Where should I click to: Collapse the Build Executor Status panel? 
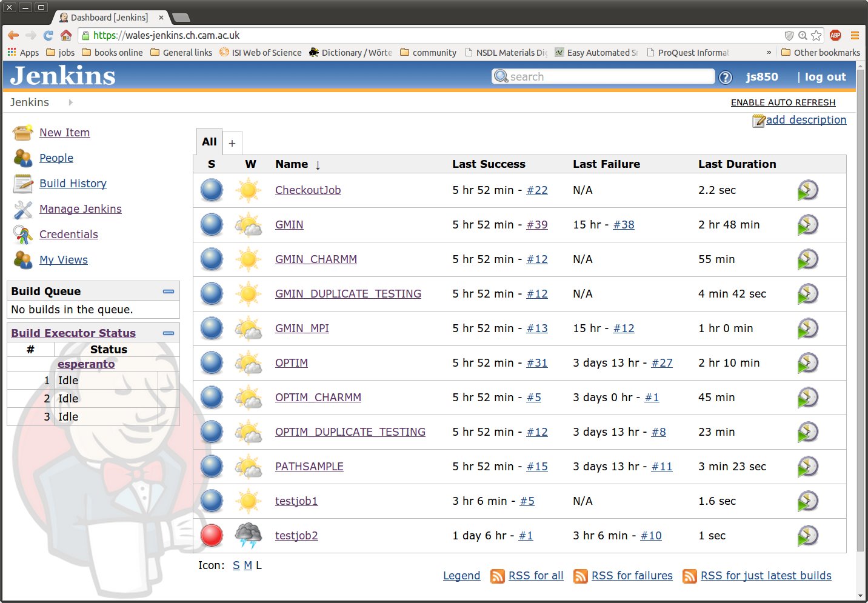[169, 333]
